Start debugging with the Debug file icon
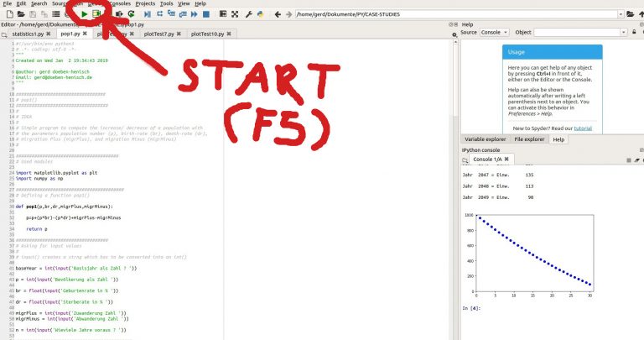 coord(148,14)
